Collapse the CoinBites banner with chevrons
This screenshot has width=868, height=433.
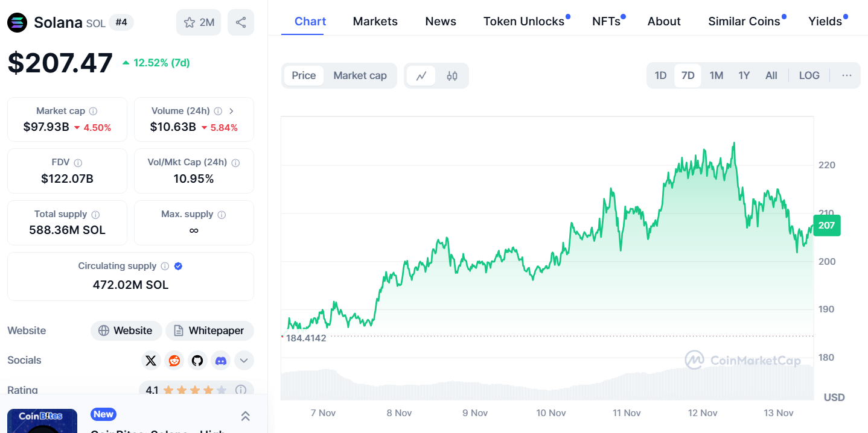click(246, 416)
